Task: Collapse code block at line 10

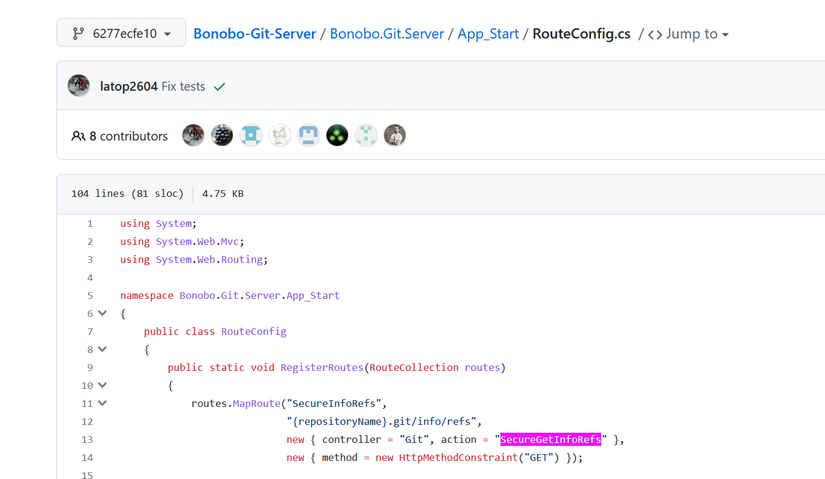Action: tap(102, 386)
